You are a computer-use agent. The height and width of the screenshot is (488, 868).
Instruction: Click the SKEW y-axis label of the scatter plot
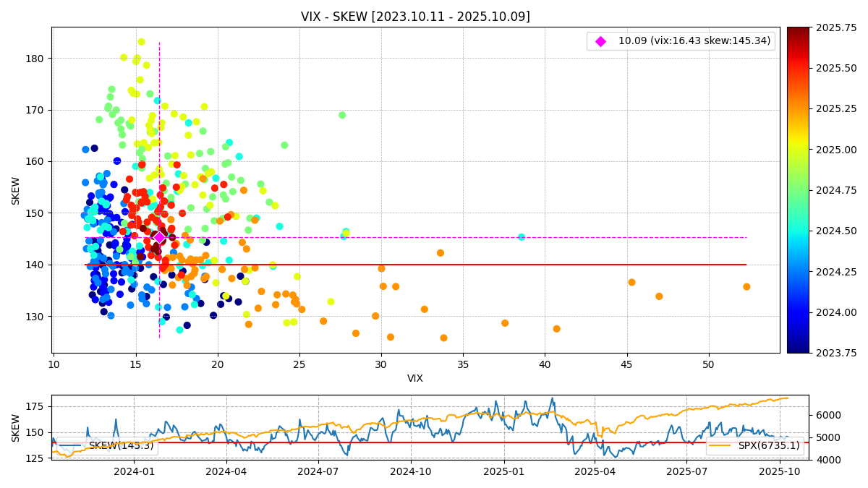pos(16,190)
